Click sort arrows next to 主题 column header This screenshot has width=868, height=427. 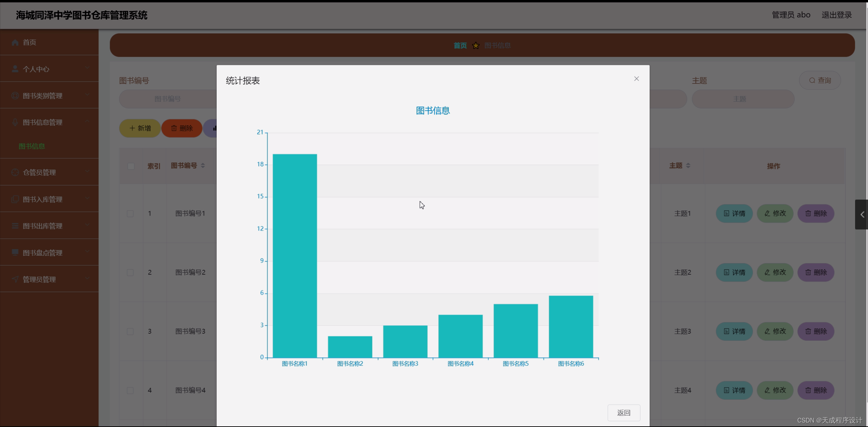688,166
